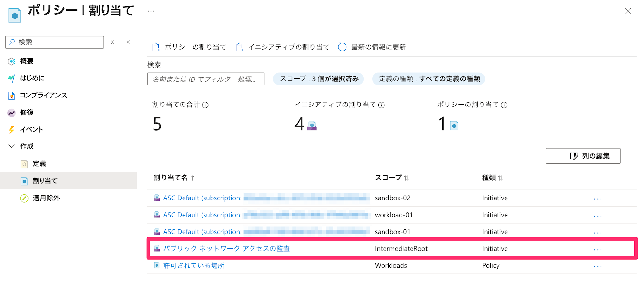Open ASC Default assignment for sandbox-01
The width and height of the screenshot is (644, 286).
202,232
